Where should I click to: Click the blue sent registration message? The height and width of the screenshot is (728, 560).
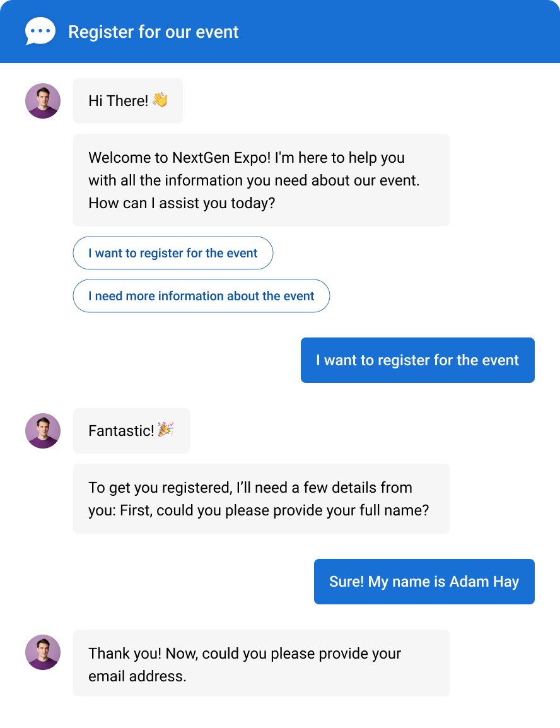[x=417, y=360]
